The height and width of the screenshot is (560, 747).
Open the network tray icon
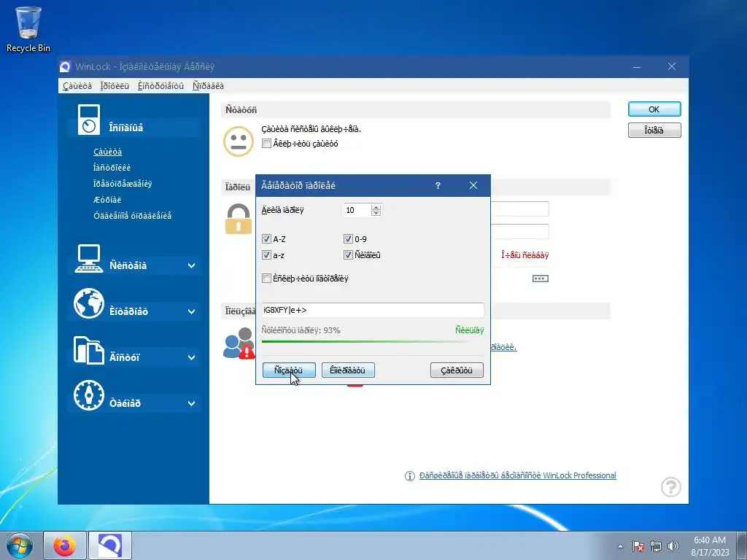pyautogui.click(x=656, y=546)
